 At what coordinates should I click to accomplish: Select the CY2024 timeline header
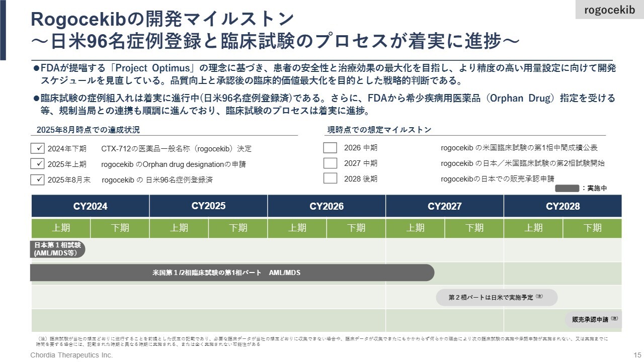[90, 206]
